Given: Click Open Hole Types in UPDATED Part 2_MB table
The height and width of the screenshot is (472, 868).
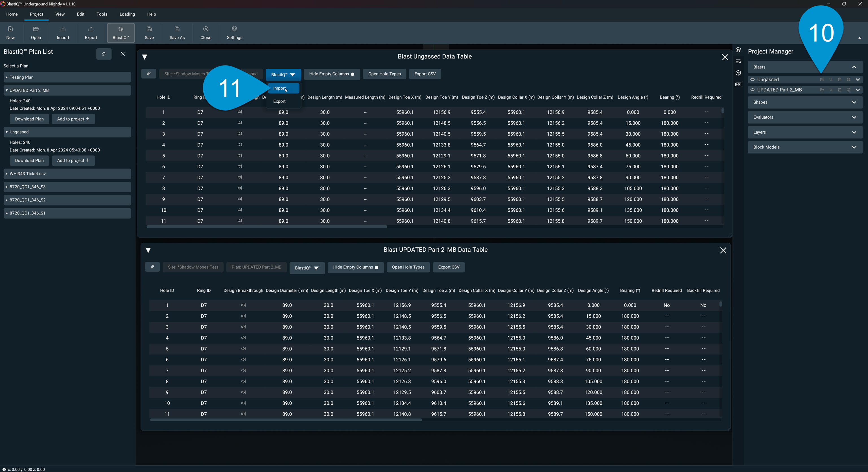Looking at the screenshot, I should 408,267.
